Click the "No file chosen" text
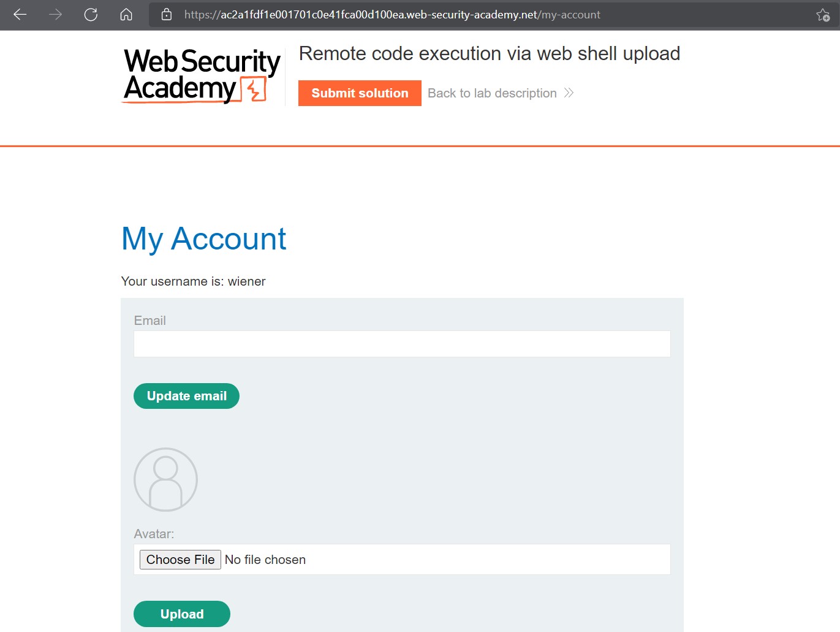The width and height of the screenshot is (840, 632). pyautogui.click(x=265, y=560)
